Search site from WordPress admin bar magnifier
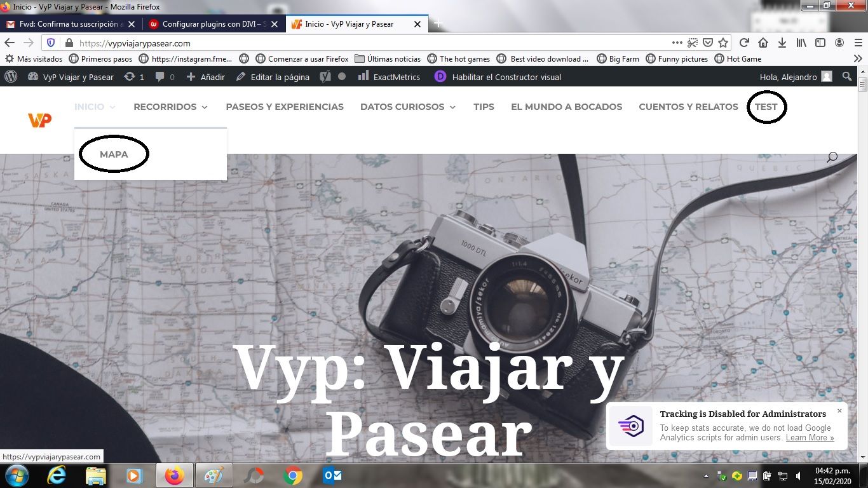The image size is (868, 488). click(x=846, y=76)
